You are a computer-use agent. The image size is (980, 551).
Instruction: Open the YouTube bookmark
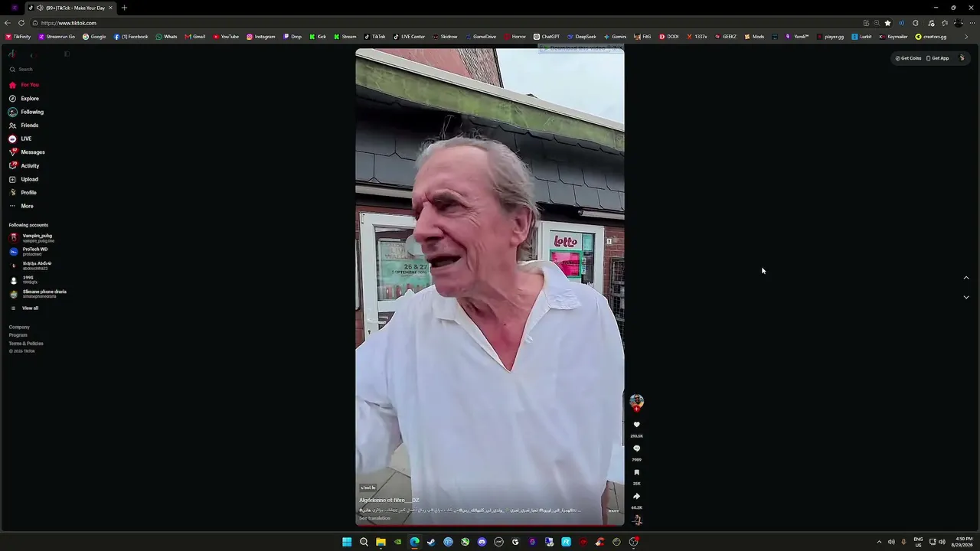226,37
